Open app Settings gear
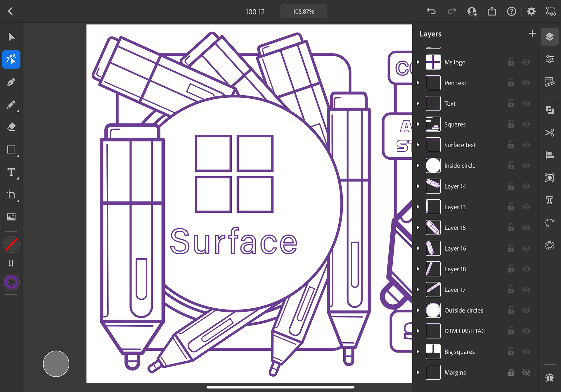The image size is (561, 392). coord(531,11)
